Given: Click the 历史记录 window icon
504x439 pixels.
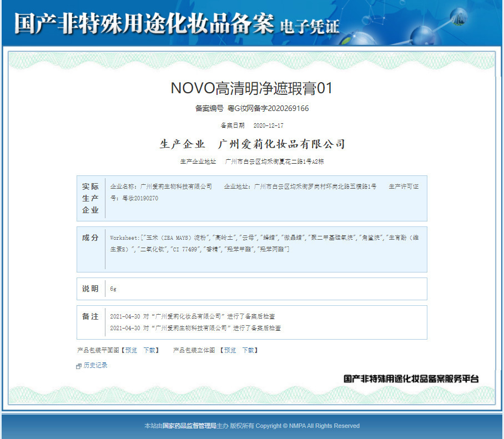Looking at the screenshot, I should [79, 366].
